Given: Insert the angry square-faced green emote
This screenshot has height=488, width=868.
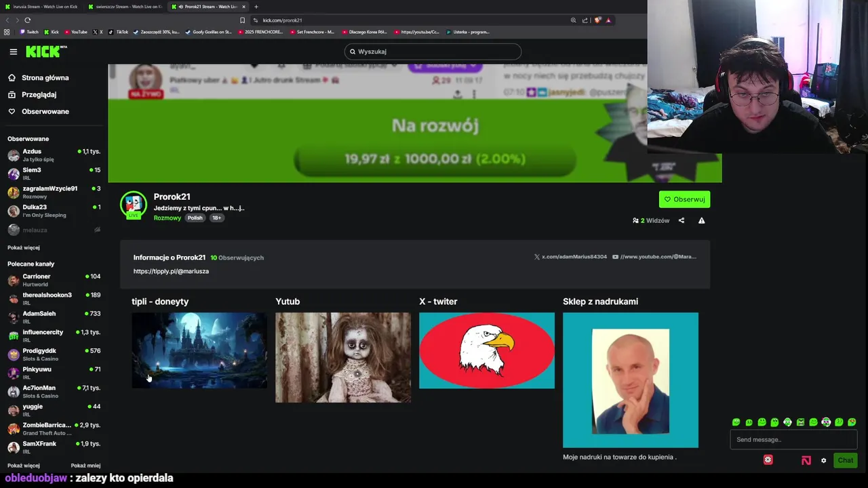Looking at the screenshot, I should [800, 422].
